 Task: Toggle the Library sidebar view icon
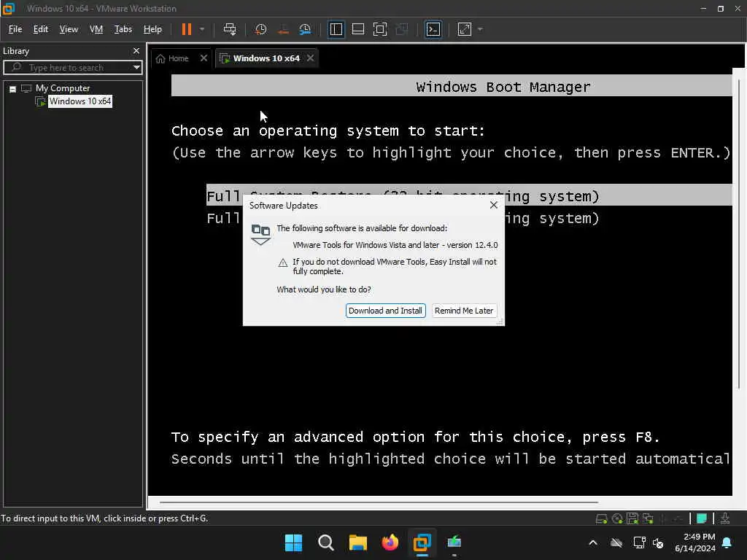tap(336, 29)
